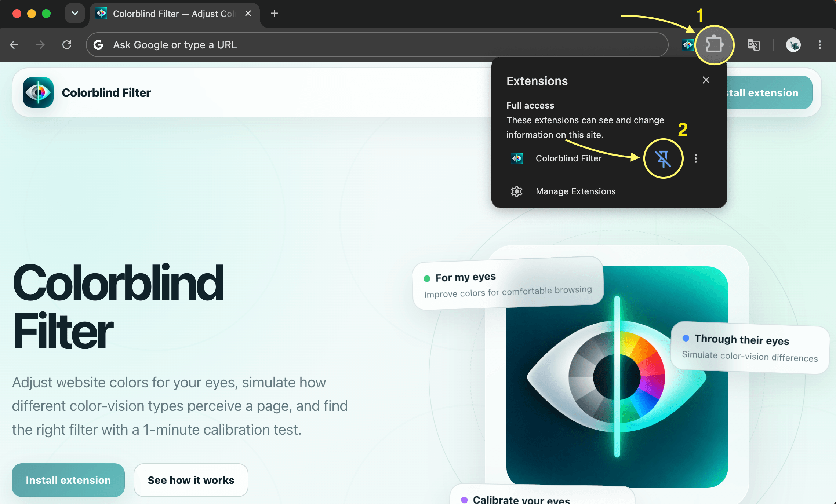Close the Extensions popup
Viewport: 836px width, 504px height.
706,80
